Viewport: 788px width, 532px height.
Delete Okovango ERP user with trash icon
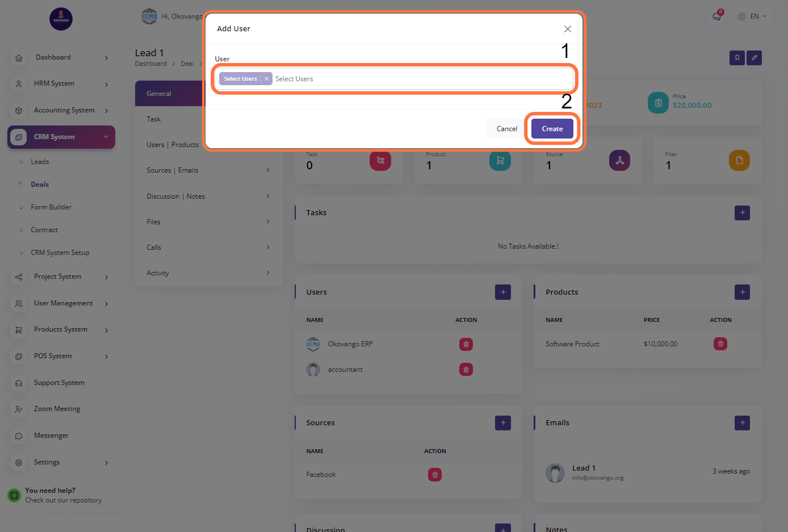(466, 344)
